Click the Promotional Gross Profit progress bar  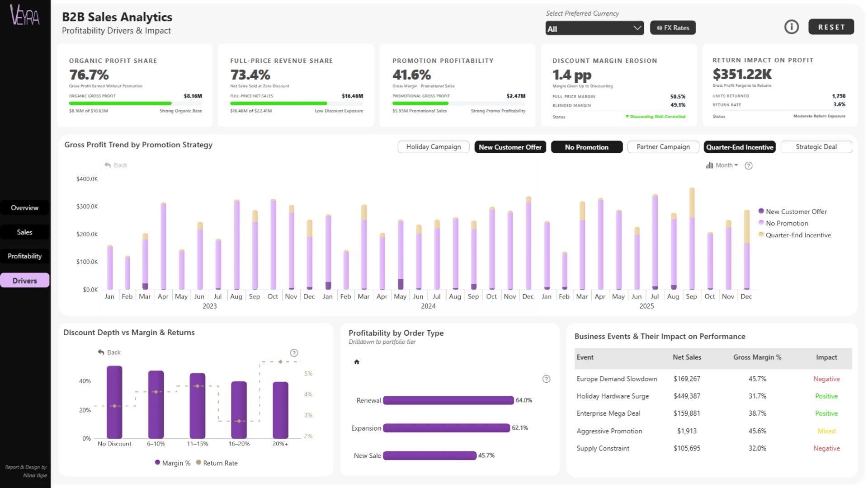(459, 103)
